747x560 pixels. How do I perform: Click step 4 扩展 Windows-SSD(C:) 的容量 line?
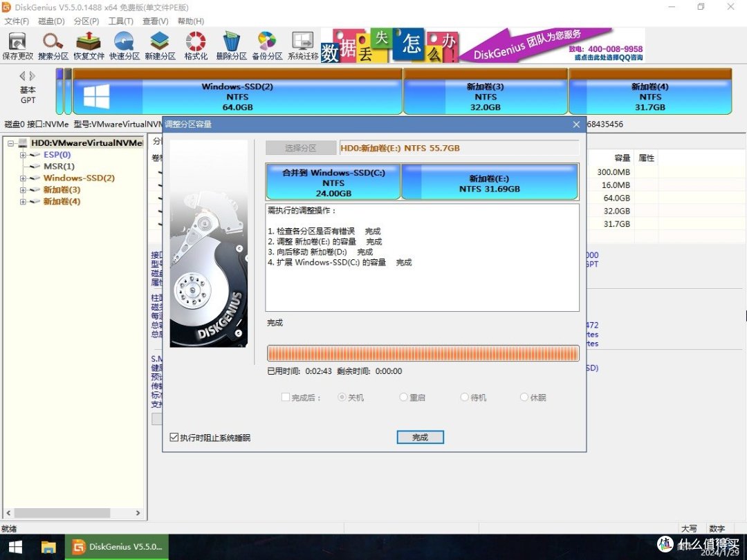(x=340, y=263)
